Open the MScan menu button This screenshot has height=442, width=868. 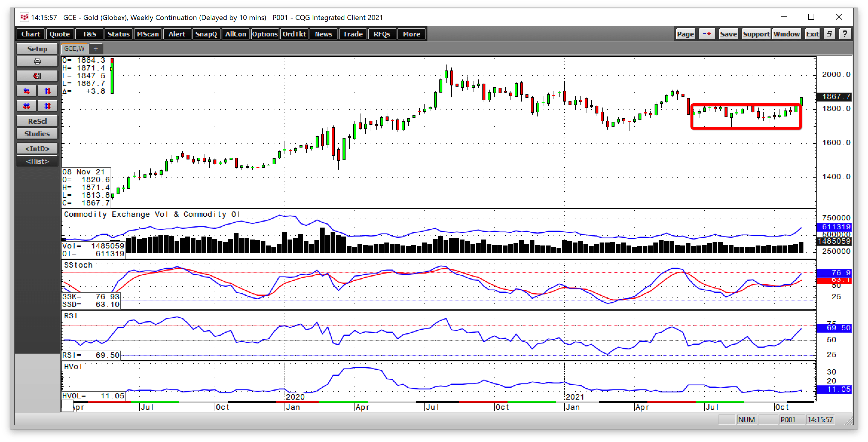[x=148, y=34]
